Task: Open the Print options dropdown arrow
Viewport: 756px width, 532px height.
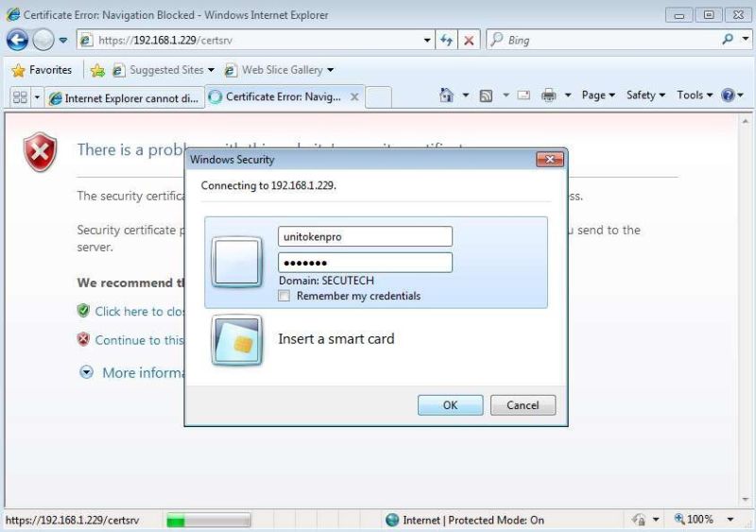Action: point(568,95)
